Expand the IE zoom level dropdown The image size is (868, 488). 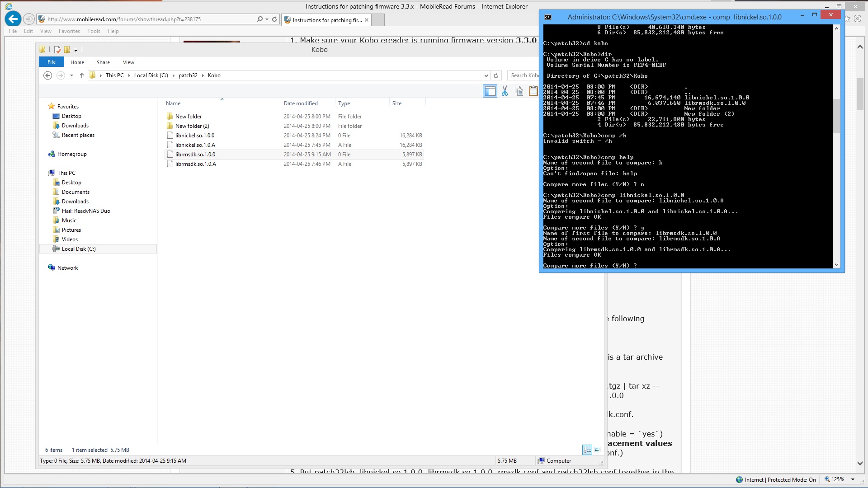click(853, 479)
